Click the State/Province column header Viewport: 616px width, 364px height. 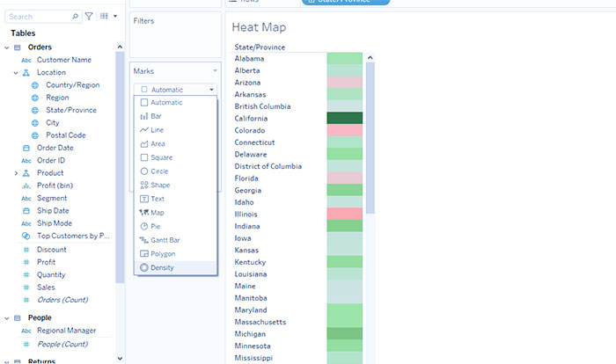[260, 47]
